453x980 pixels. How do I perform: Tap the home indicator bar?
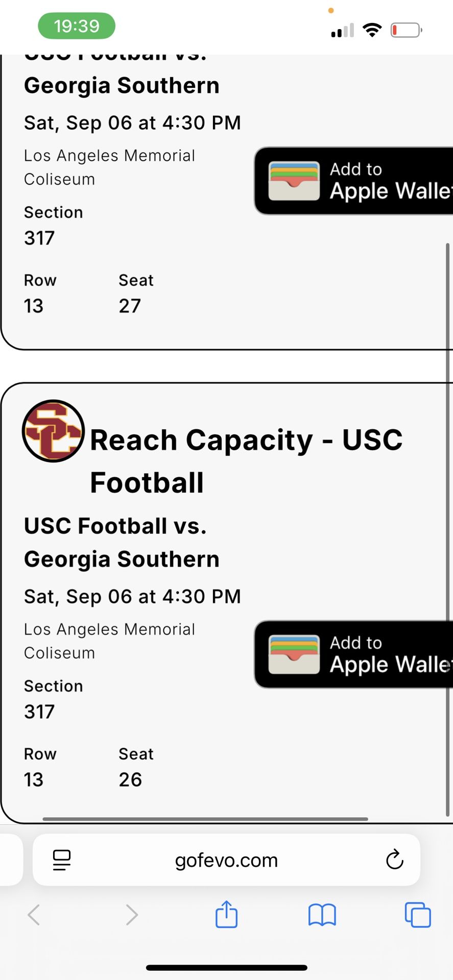click(x=226, y=968)
